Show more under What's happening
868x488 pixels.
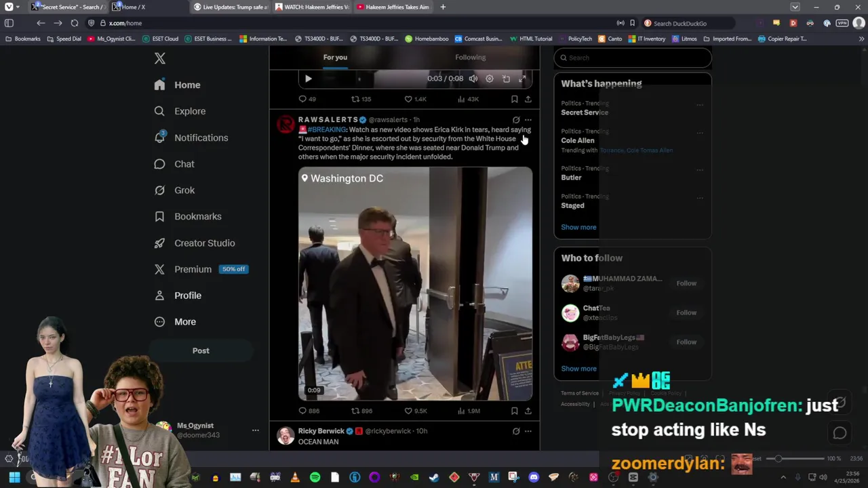pyautogui.click(x=578, y=227)
